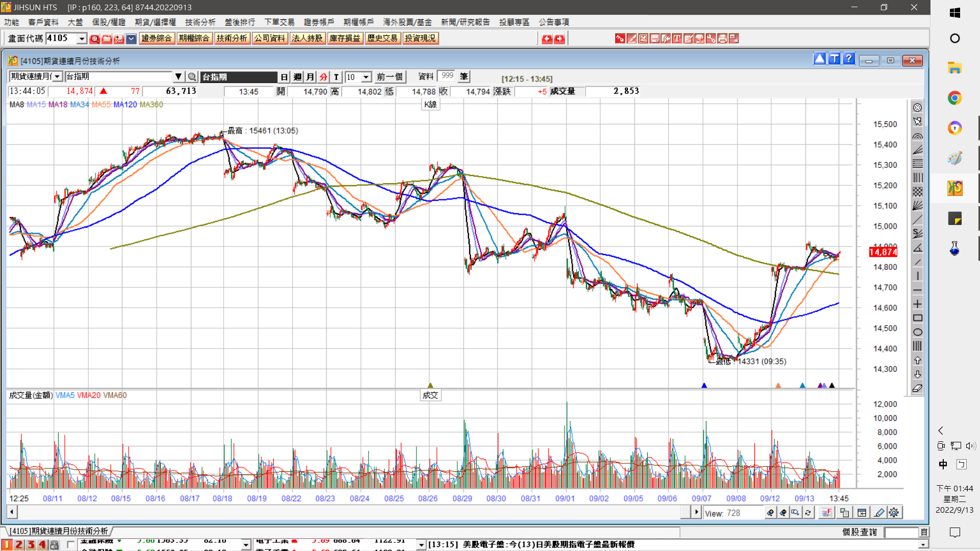Viewport: 980px width, 551px height.
Task: Switch chart to weekly (週) period
Action: pos(298,77)
